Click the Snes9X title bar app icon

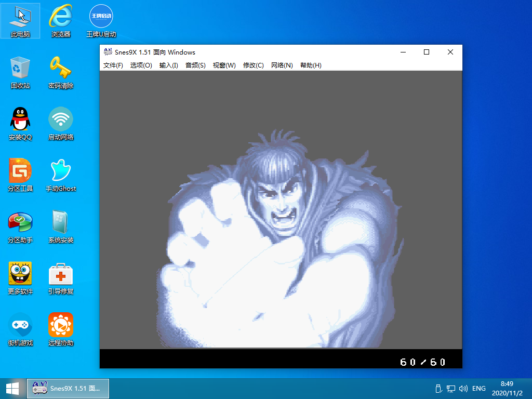pyautogui.click(x=108, y=52)
